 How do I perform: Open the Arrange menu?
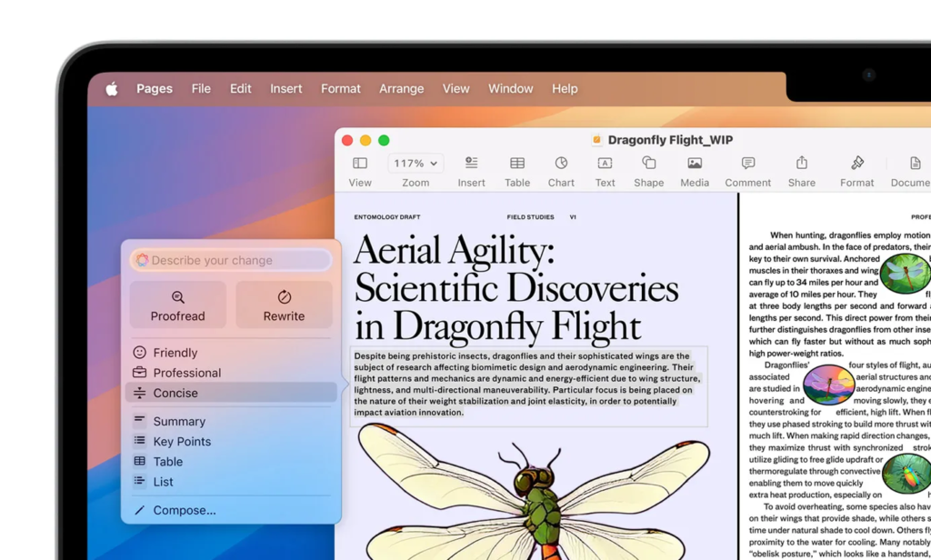pos(401,88)
